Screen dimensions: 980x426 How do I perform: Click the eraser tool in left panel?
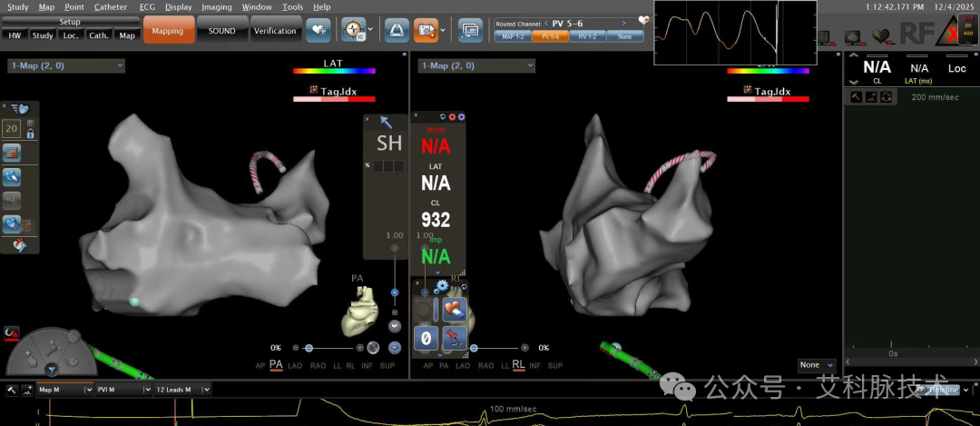pos(11,176)
